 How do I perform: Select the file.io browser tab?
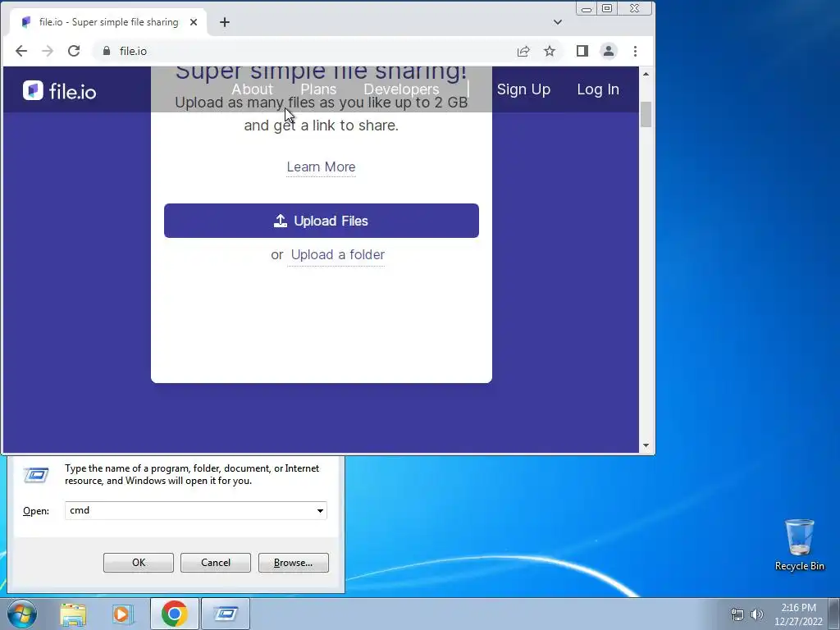pos(108,22)
